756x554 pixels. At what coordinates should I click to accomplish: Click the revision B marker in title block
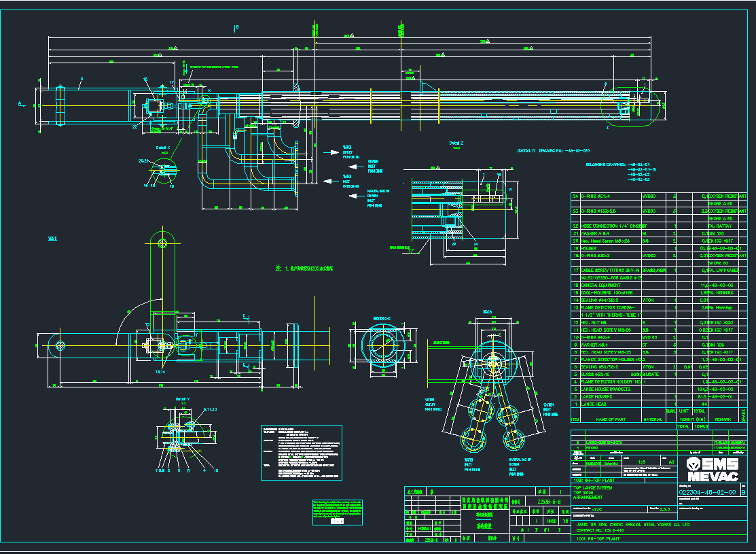pos(744,493)
